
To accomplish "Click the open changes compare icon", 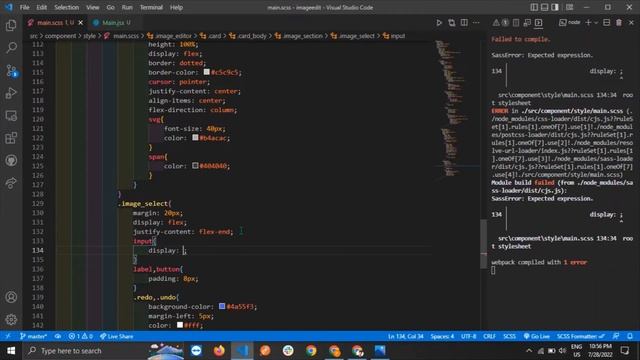I will coord(451,23).
